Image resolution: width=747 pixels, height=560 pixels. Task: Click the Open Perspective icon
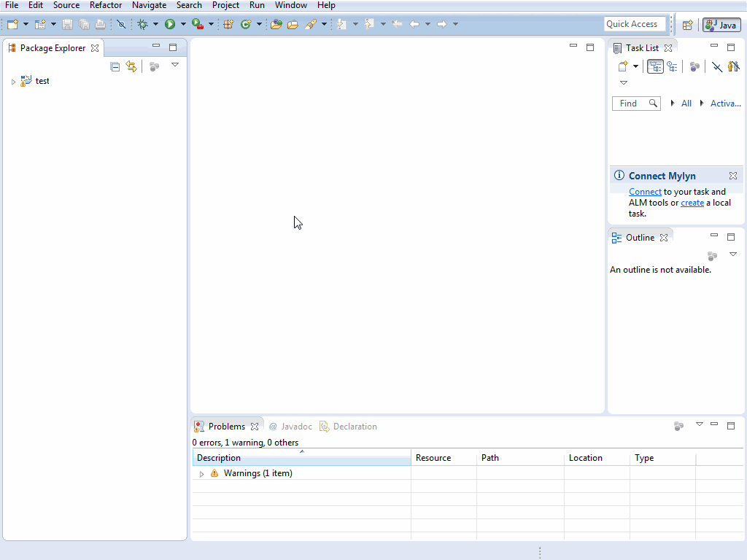(687, 25)
